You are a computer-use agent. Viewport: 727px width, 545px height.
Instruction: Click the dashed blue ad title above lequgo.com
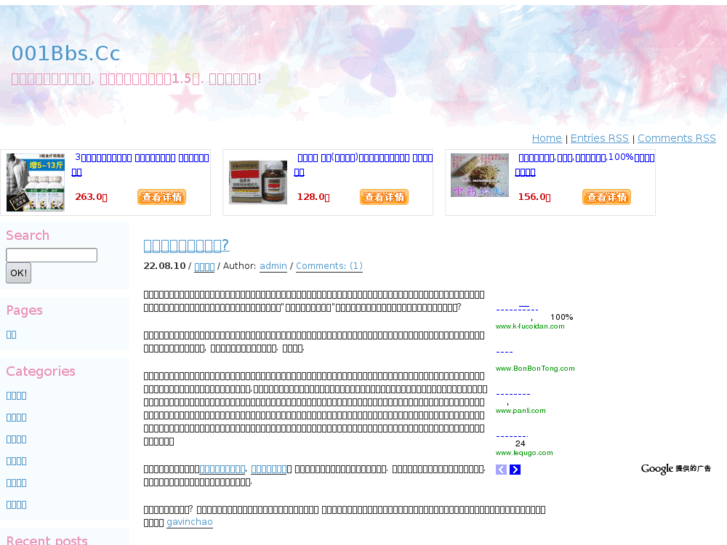512,436
